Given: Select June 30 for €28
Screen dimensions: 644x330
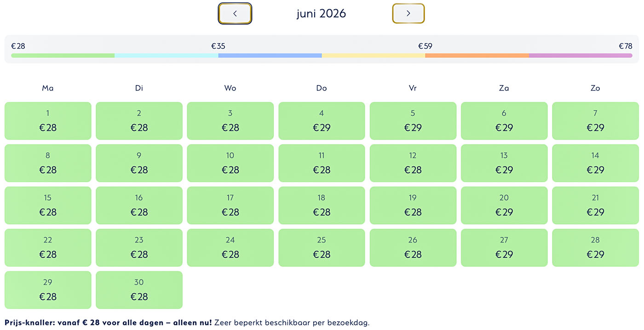Looking at the screenshot, I should click(139, 290).
